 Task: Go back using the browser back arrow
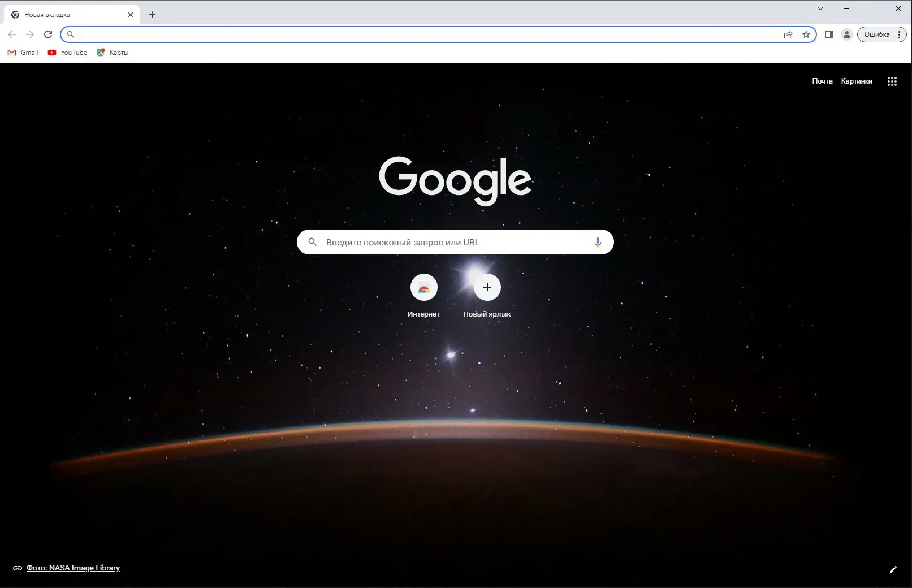[12, 34]
